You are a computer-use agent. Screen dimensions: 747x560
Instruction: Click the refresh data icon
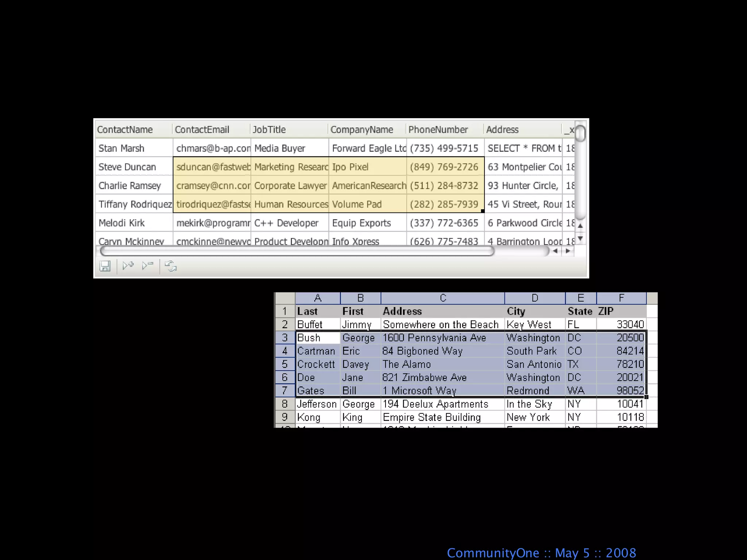[170, 266]
